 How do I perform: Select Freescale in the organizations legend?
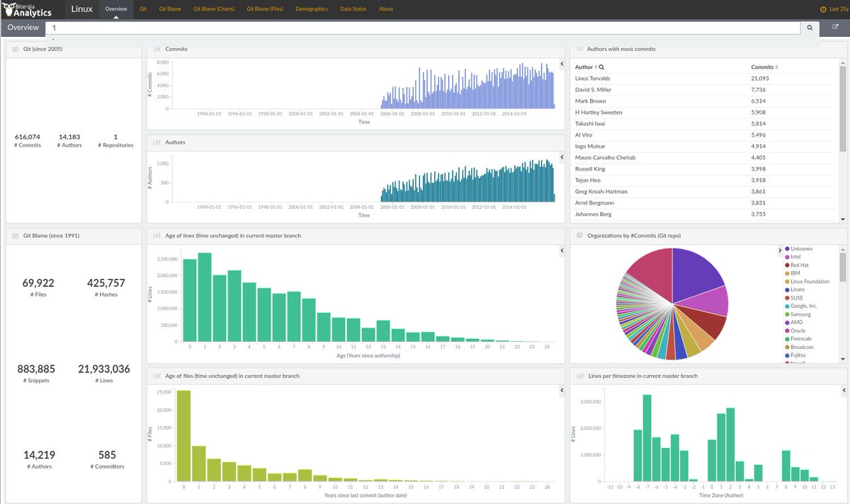click(801, 339)
